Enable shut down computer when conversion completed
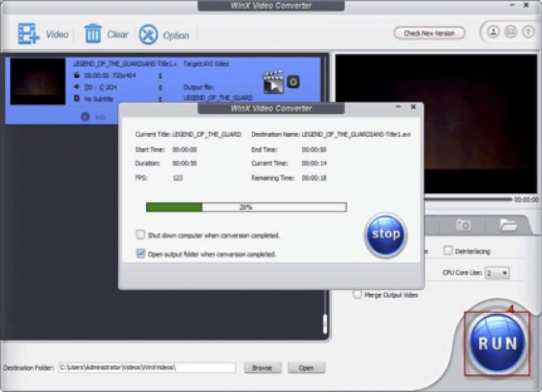Image resolution: width=542 pixels, height=392 pixels. click(140, 235)
